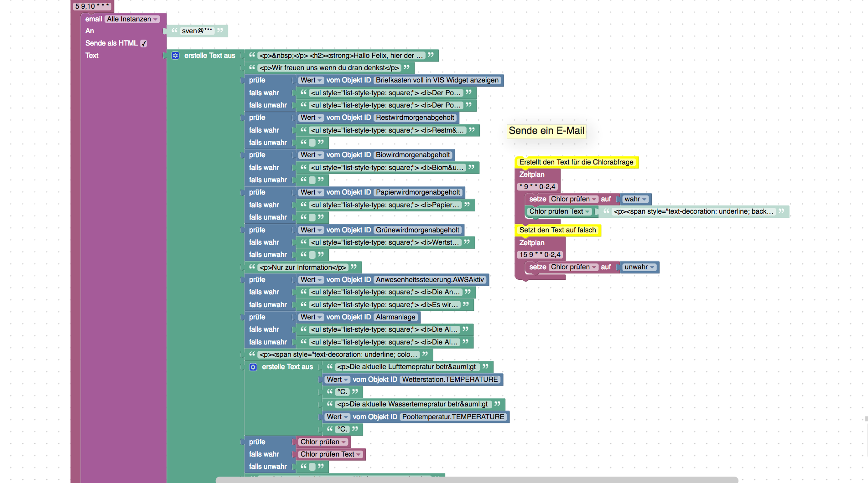The height and width of the screenshot is (483, 868).
Task: Select object ID 'Wetterstation.TEMPERATURE'
Action: coord(450,380)
